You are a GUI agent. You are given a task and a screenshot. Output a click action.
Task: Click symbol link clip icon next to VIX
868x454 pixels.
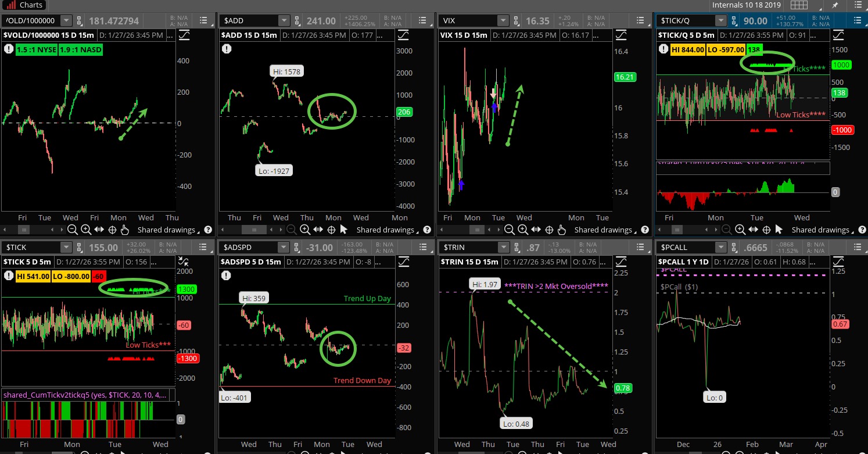[515, 21]
